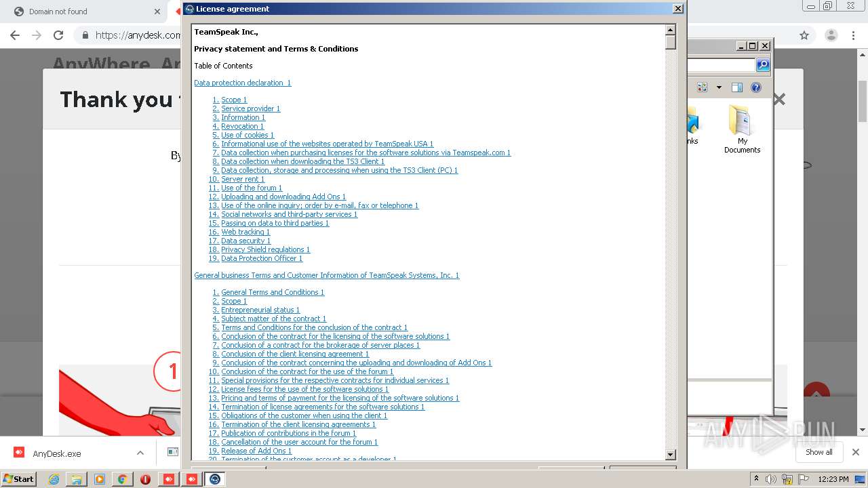
Task: Open 'Uploading and downloading Add Ons 1' link
Action: pyautogui.click(x=283, y=197)
